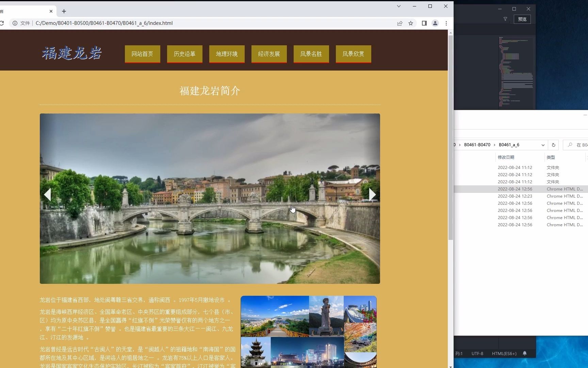The width and height of the screenshot is (588, 368).
Task: Open the Chrome profile avatar
Action: (x=435, y=23)
